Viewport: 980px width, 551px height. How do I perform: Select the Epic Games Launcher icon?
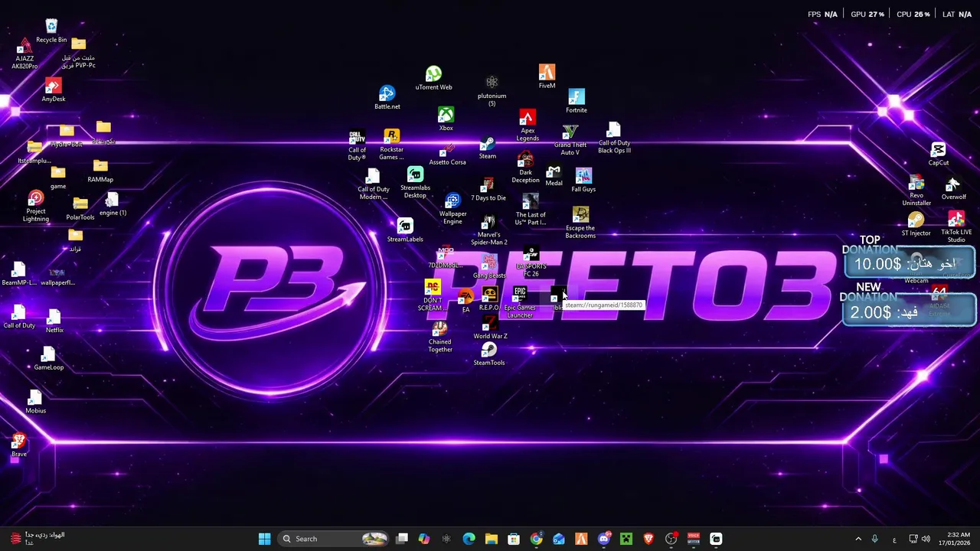[x=520, y=302]
